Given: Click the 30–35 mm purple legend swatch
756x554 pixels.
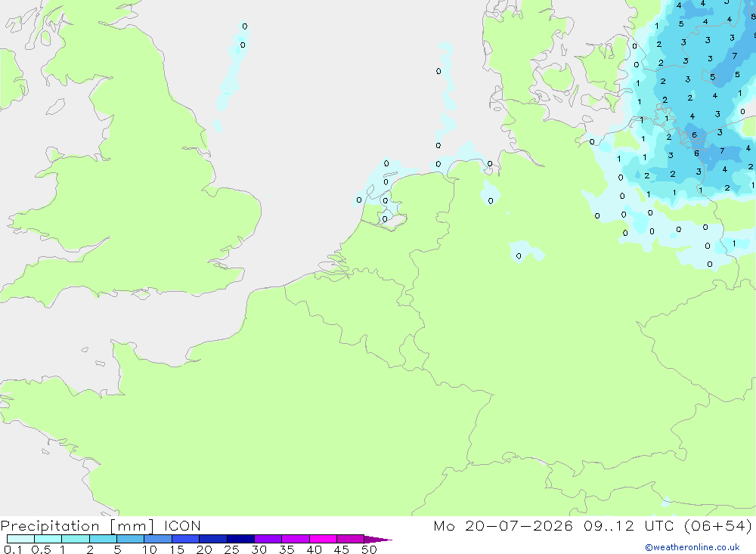Looking at the screenshot, I should (268, 539).
